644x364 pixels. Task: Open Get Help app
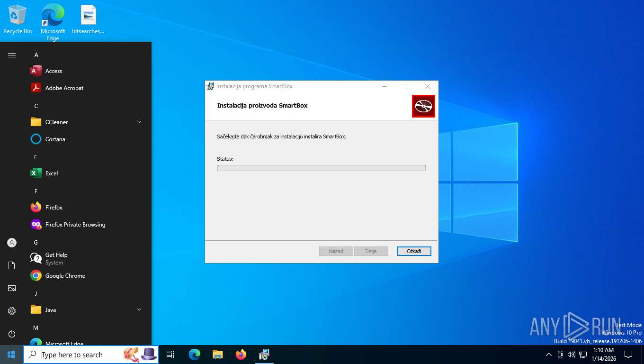click(x=87, y=259)
